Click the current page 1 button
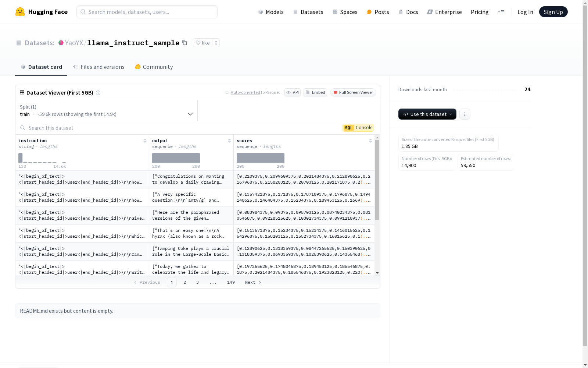 click(172, 282)
